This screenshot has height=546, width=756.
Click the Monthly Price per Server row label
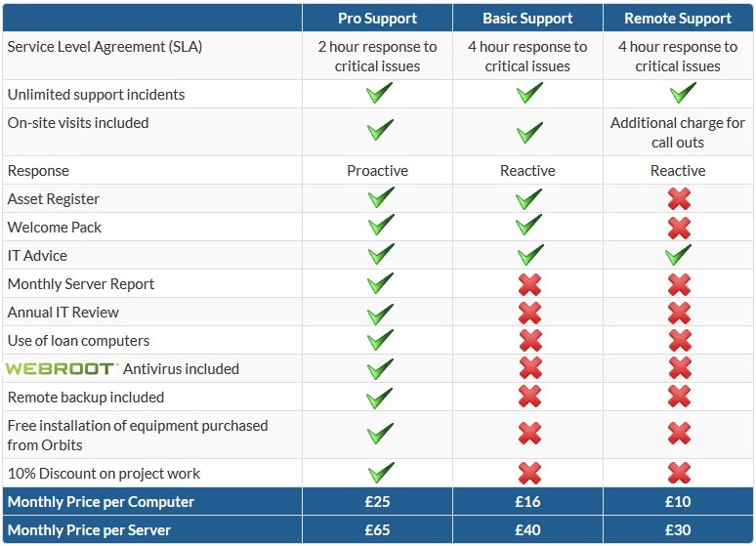(96, 530)
